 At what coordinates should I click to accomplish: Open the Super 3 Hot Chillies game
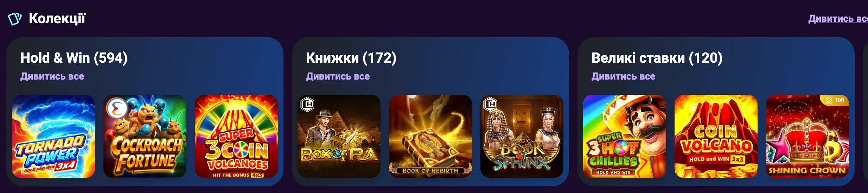tap(625, 136)
